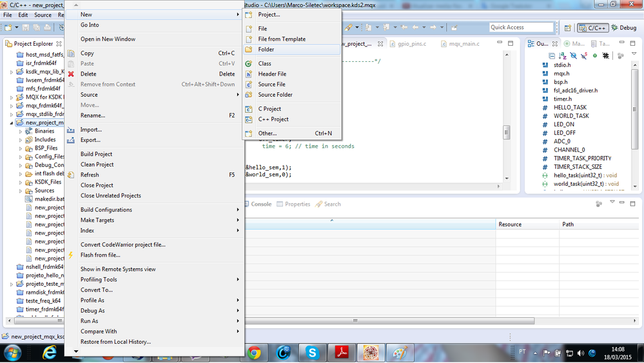
Task: Click the Back navigation arrow icon
Action: click(415, 28)
